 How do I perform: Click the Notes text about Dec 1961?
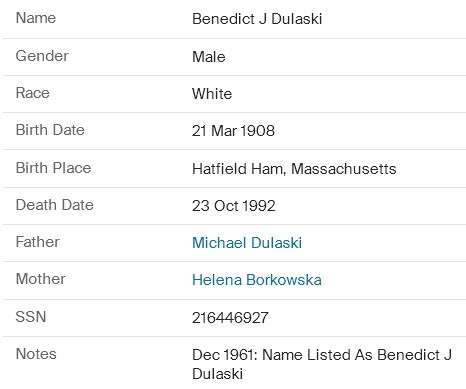click(x=322, y=364)
